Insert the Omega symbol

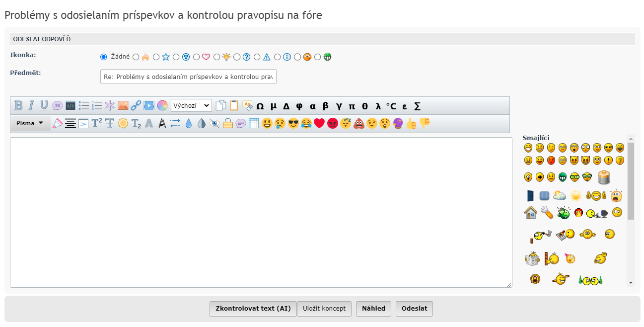[x=260, y=106]
